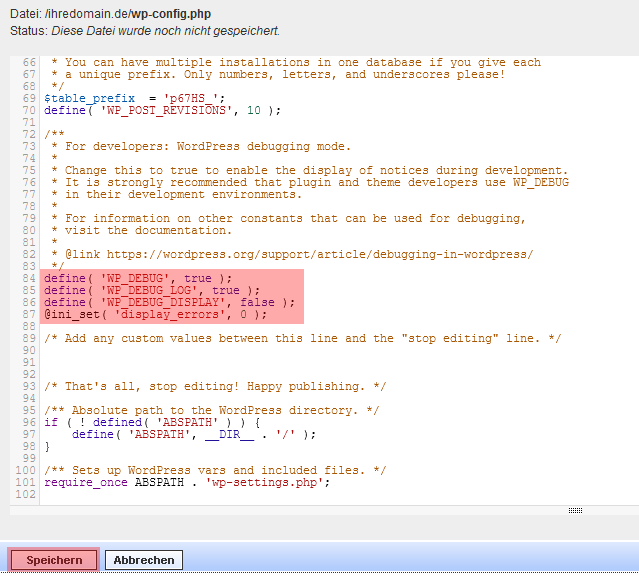
Task: Click the 'Add any custom values' comment
Action: 302,338
